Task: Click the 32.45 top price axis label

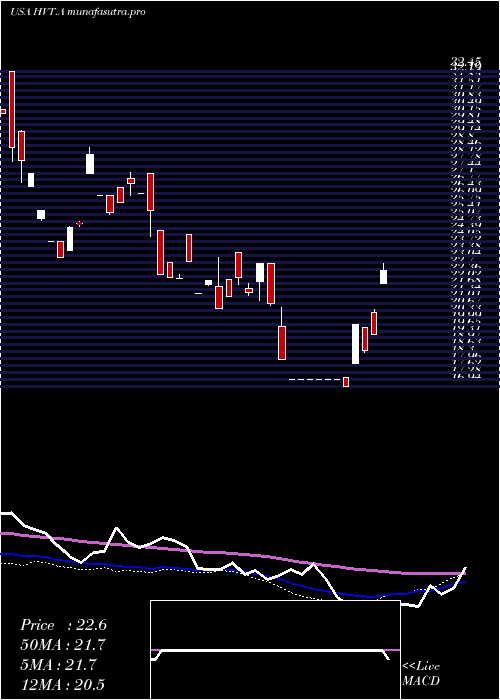Action: coord(466,61)
